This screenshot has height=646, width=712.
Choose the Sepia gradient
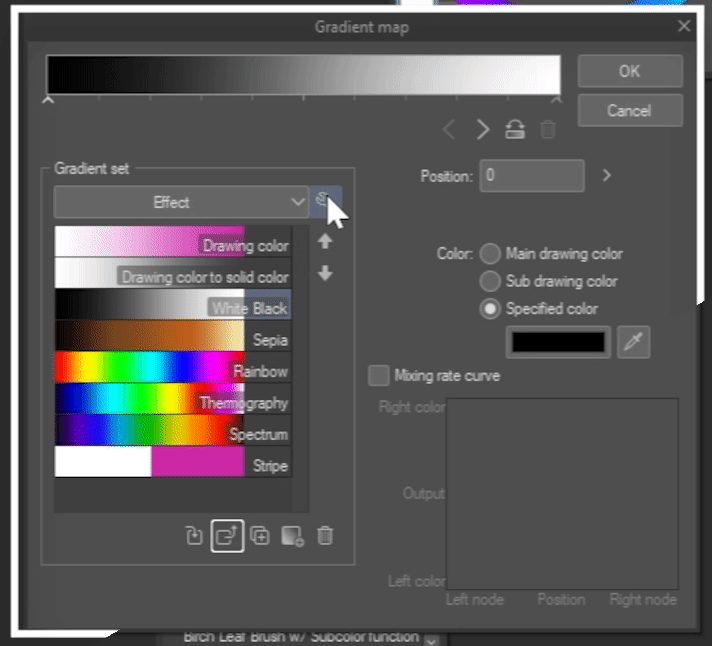(x=173, y=335)
